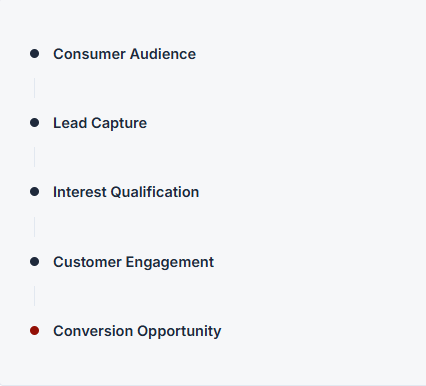Click the word Qualification in third step
426x386 pixels.
tap(155, 192)
